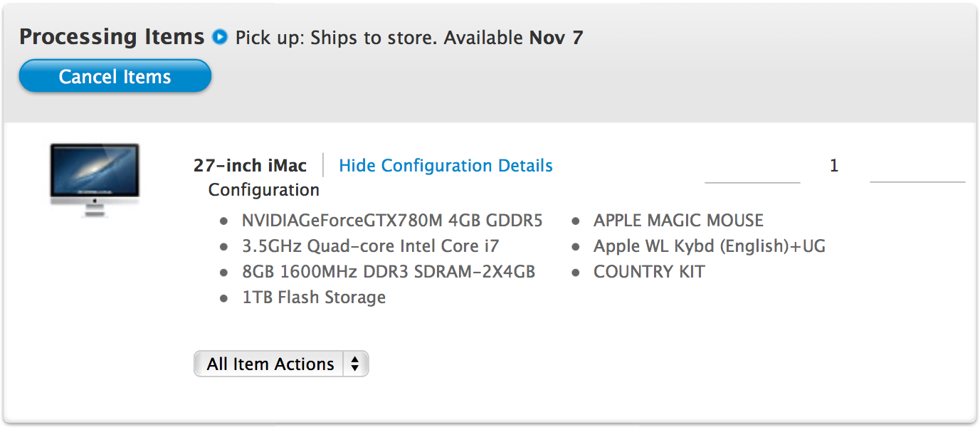Screen dimensions: 980x427
Task: Click the bullet before 1TB Flash Storage
Action: point(225,298)
